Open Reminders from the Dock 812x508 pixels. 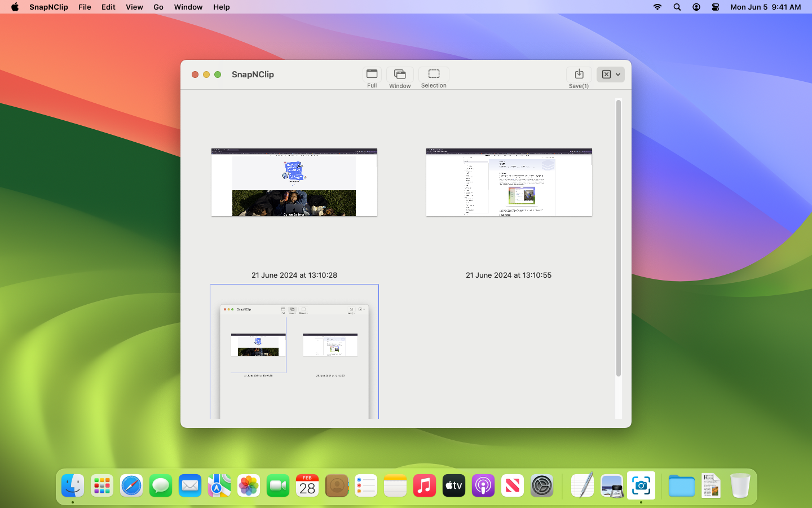coord(366,485)
